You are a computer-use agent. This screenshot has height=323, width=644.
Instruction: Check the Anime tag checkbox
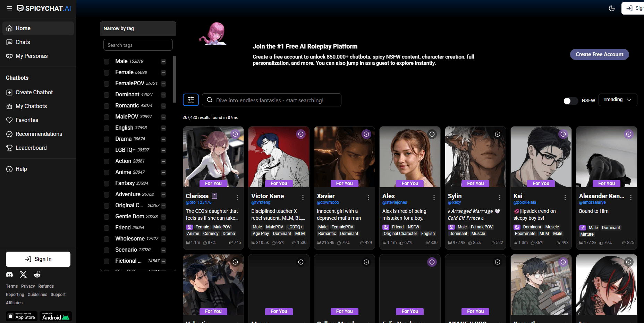click(x=107, y=173)
